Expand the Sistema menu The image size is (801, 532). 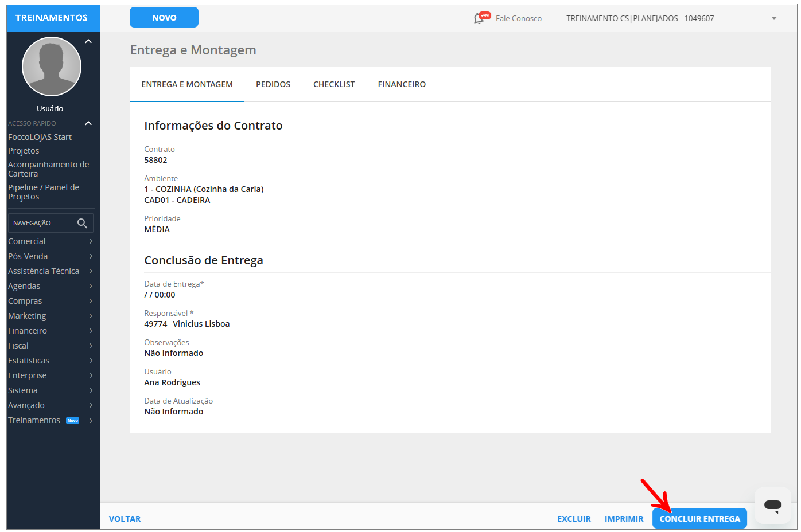[x=50, y=390]
